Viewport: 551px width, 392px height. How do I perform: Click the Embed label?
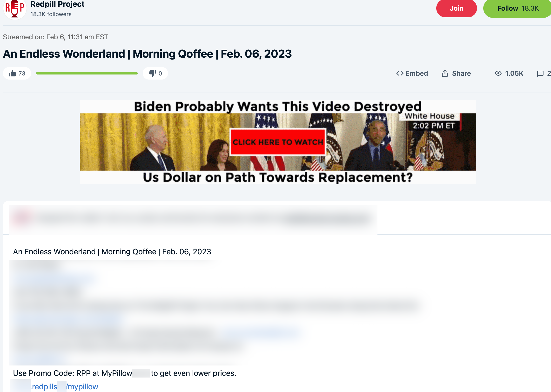pos(417,73)
